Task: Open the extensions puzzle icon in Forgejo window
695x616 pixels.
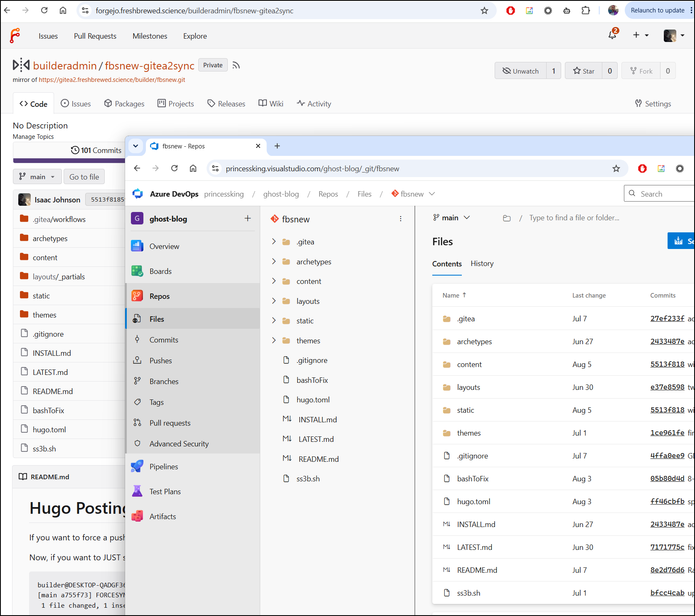Action: click(586, 11)
